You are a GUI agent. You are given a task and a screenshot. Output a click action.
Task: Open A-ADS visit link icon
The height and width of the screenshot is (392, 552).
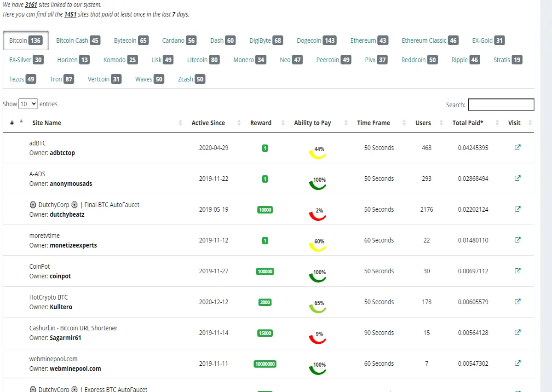517,179
